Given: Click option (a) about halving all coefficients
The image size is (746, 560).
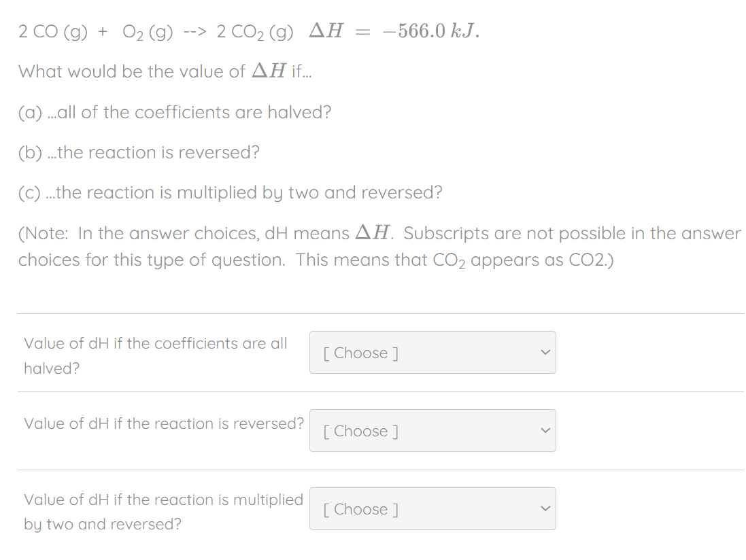Looking at the screenshot, I should (174, 112).
